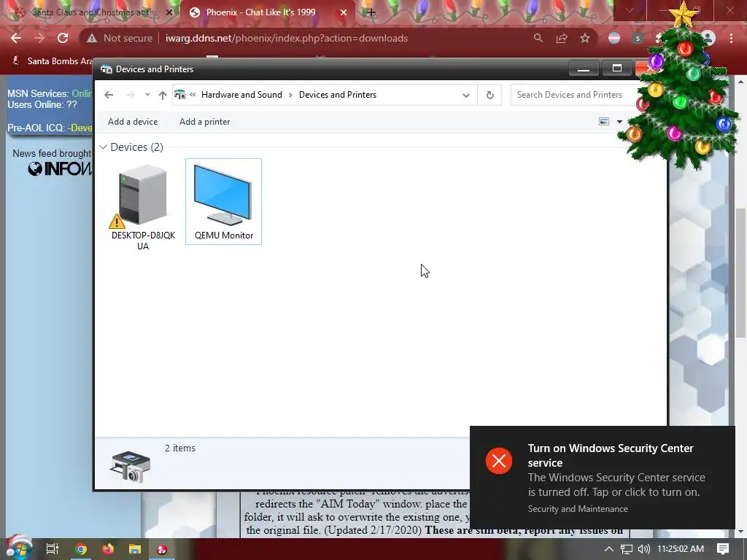Bookmark this page with the star icon

tap(585, 38)
